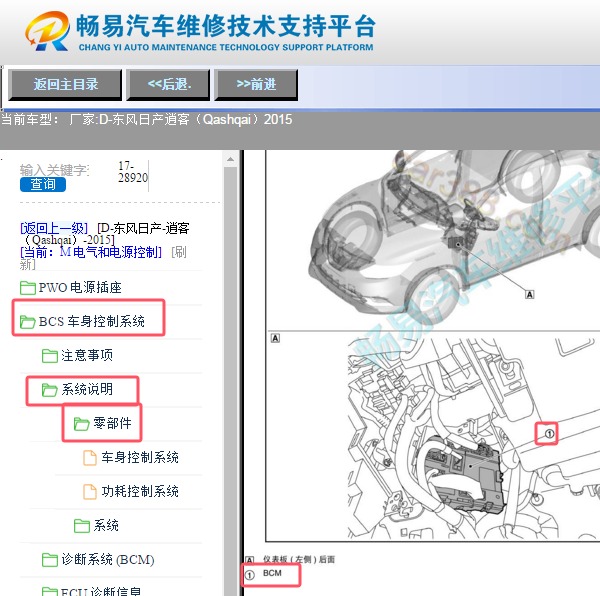Screen dimensions: 600x596
Task: Expand the 诊断系统 (BCM) folder
Action: click(x=108, y=560)
